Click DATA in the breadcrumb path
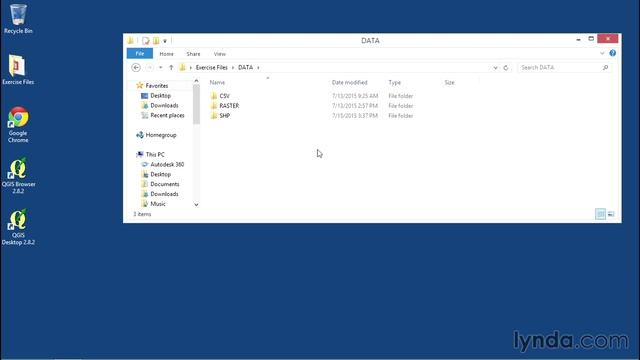This screenshot has width=640, height=360. coord(245,68)
